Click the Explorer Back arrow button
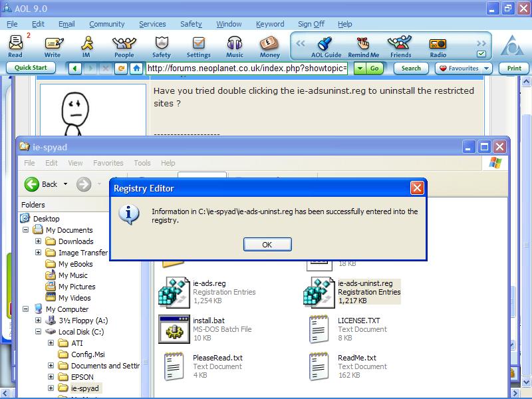This screenshot has width=532, height=399. tap(31, 184)
